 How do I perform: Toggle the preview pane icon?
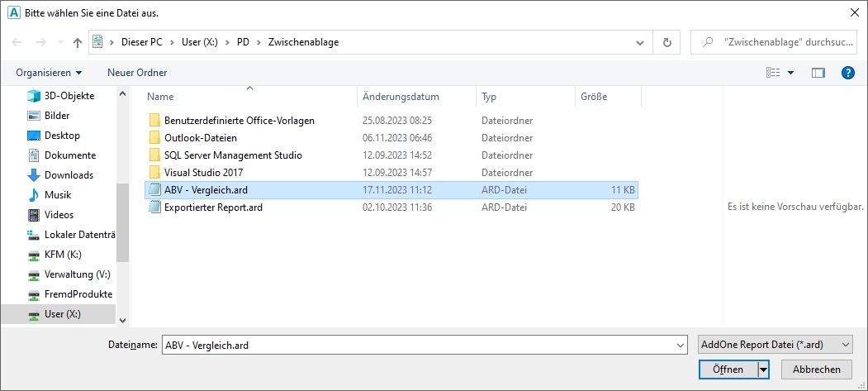click(818, 73)
